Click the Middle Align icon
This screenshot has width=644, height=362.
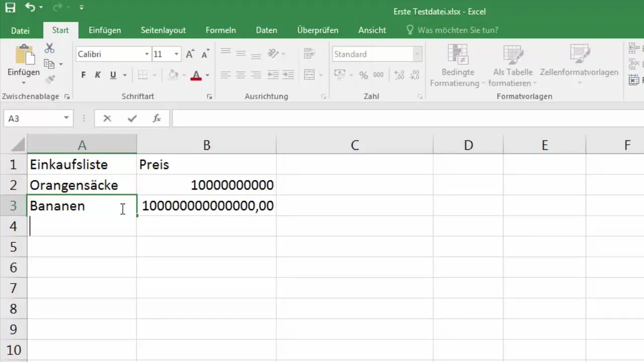click(x=241, y=53)
